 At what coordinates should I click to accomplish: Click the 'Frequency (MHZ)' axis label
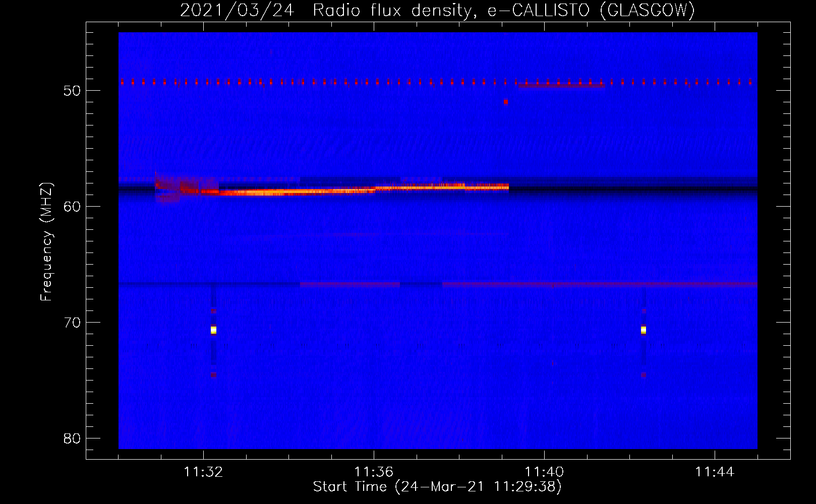(46, 241)
